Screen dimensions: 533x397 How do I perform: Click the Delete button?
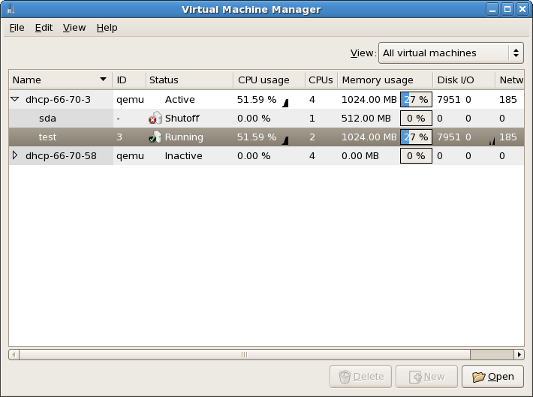360,377
